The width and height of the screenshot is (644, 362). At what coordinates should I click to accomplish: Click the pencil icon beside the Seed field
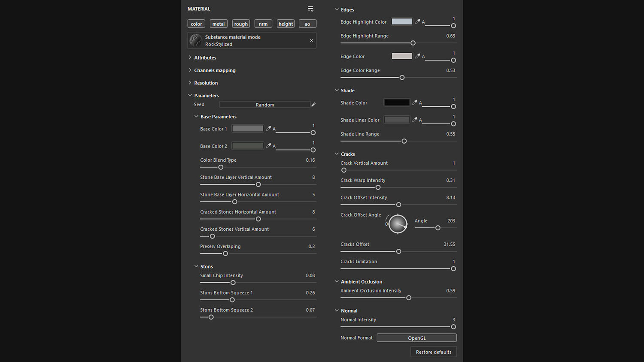tap(313, 105)
